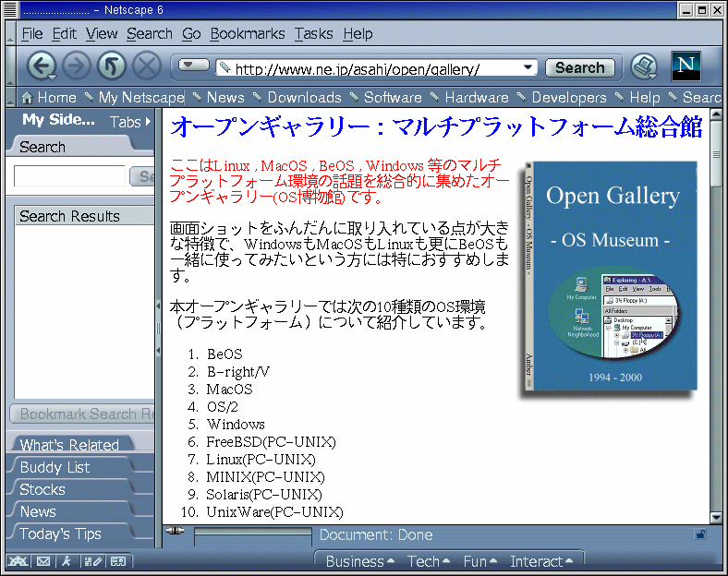728x576 pixels.
Task: Expand the Business menu in the taskbar
Action: click(x=359, y=561)
